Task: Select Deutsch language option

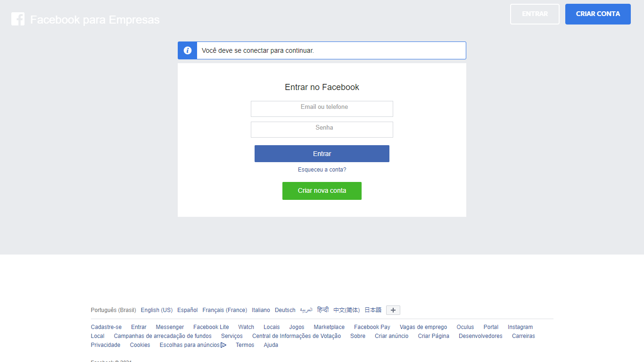Action: [x=285, y=310]
